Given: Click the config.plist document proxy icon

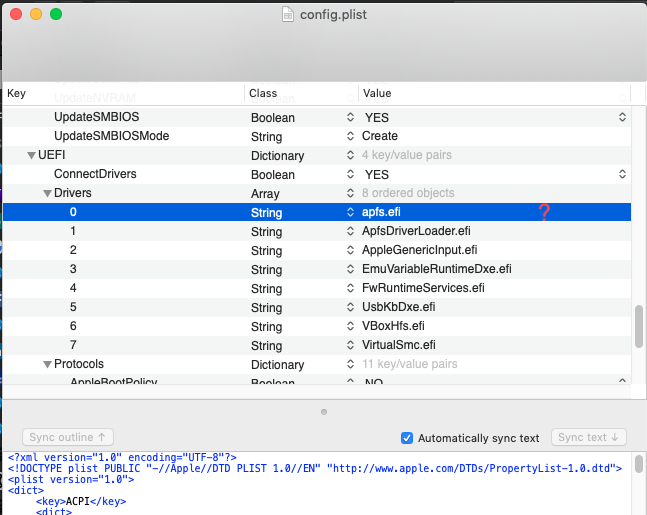Looking at the screenshot, I should [x=288, y=14].
